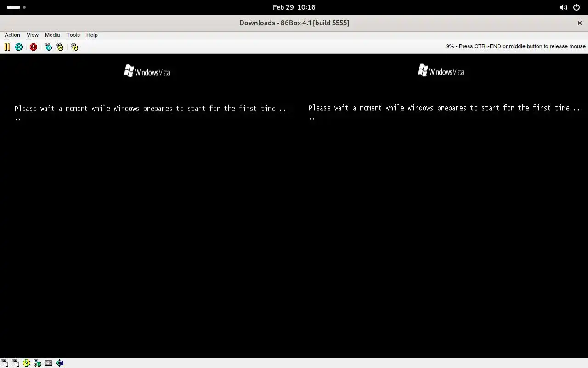The image size is (588, 368).
Task: Open the Help menu
Action: [92, 35]
